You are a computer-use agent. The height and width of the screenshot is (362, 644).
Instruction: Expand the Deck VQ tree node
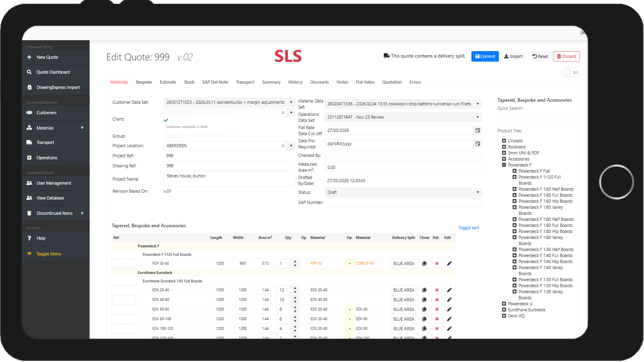click(504, 316)
